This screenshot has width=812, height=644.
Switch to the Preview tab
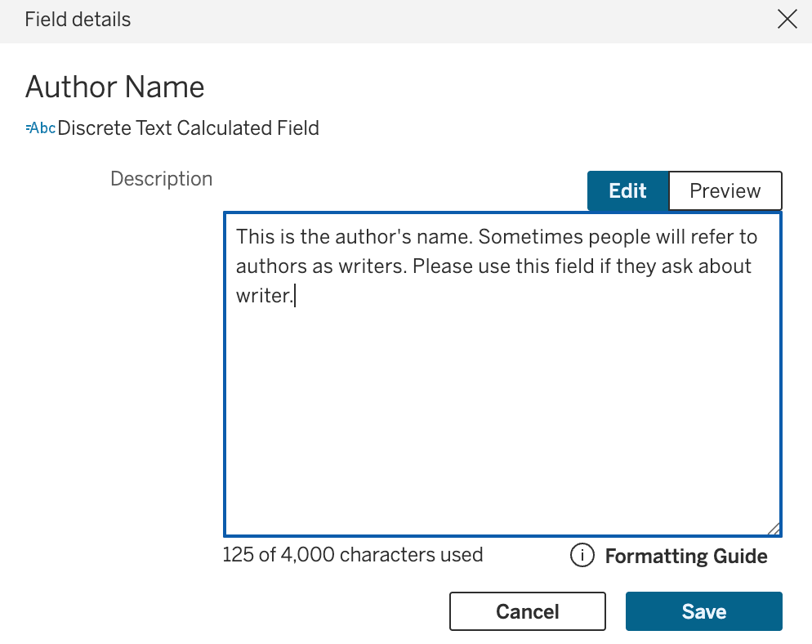(725, 190)
